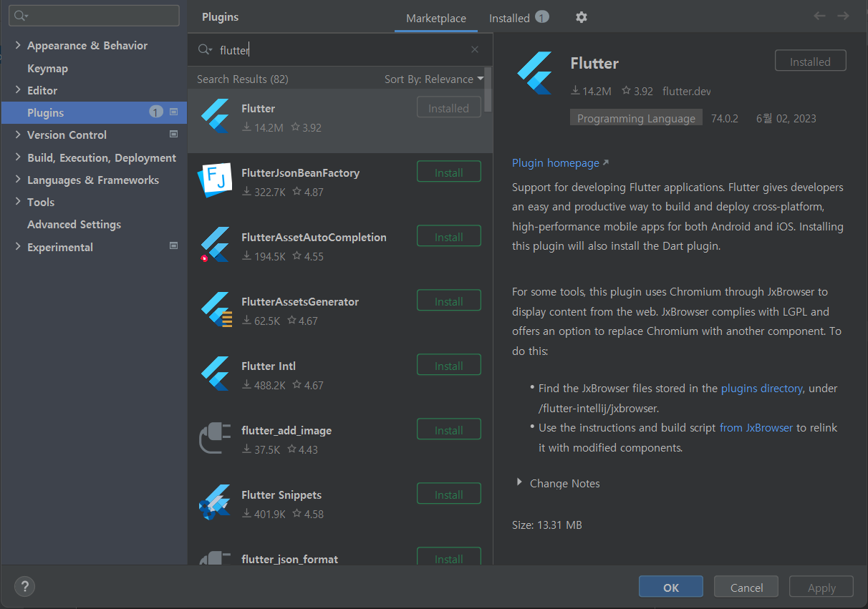Select the flutter_json_format list entry
The image size is (868, 609).
340,556
